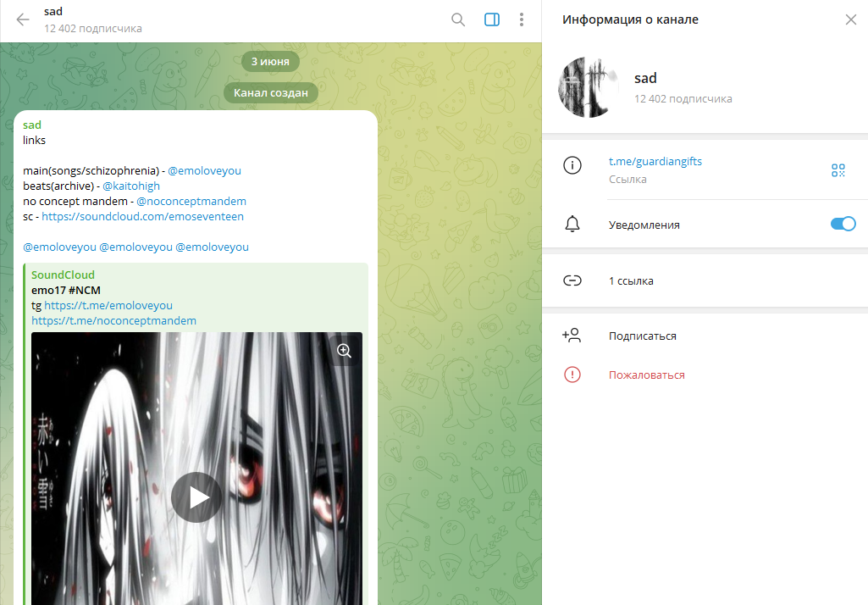Viewport: 868px width, 605px height.
Task: Click the chain link icon
Action: [x=572, y=281]
